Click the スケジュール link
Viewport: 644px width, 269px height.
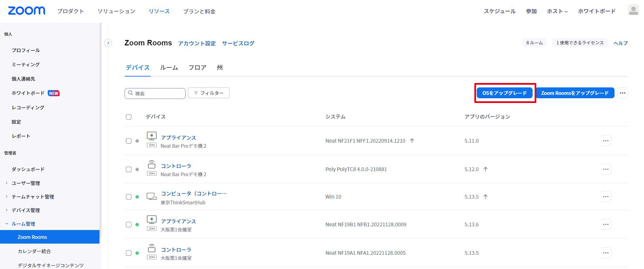(499, 11)
